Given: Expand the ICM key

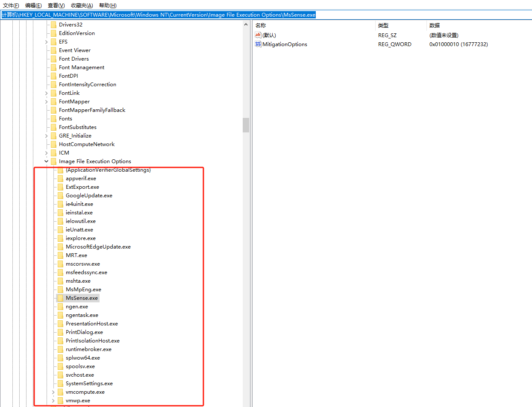Looking at the screenshot, I should [47, 153].
